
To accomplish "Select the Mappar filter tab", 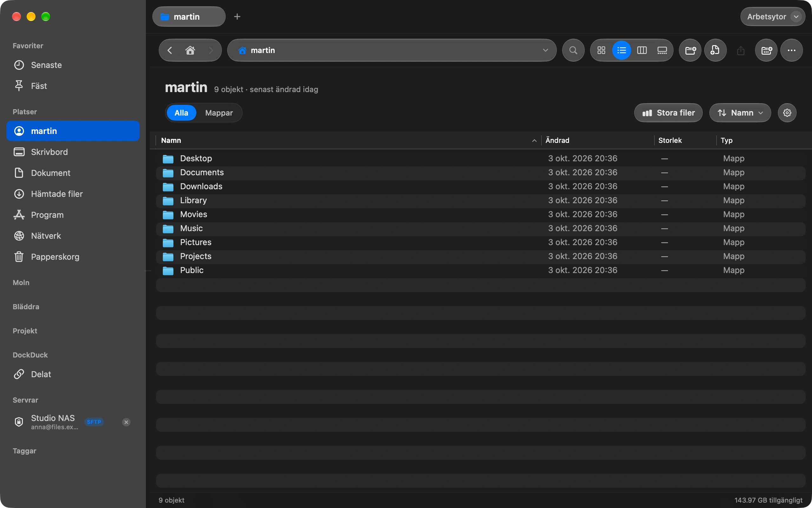I will tap(219, 113).
